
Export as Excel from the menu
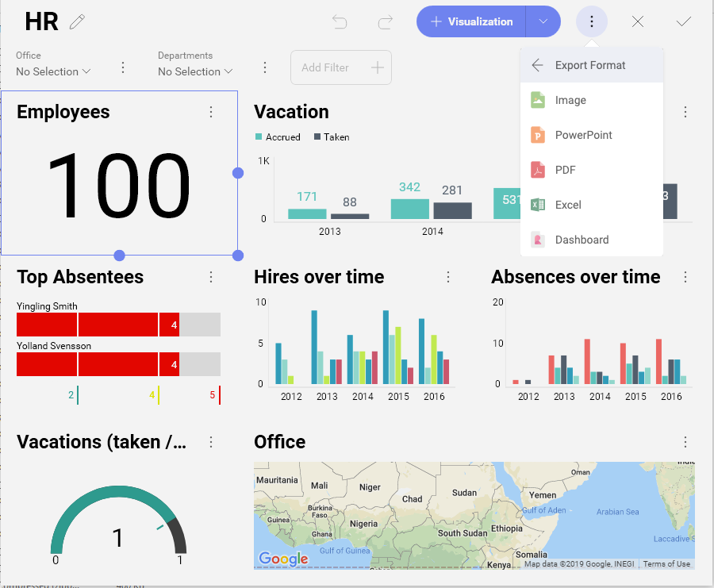pyautogui.click(x=568, y=205)
